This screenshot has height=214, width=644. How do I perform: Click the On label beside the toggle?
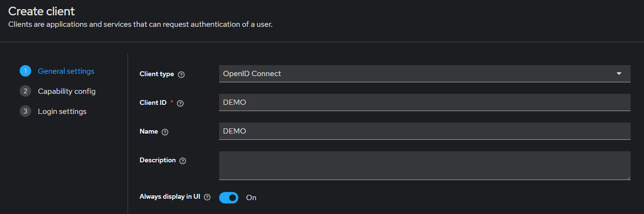pos(251,198)
